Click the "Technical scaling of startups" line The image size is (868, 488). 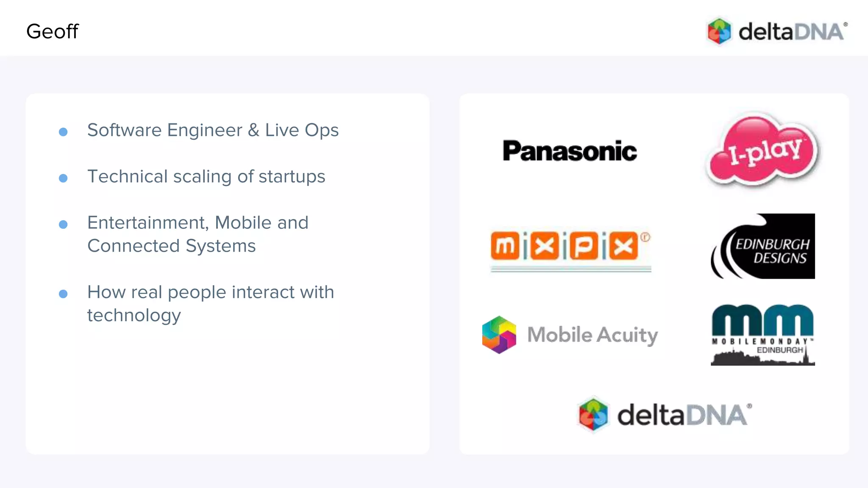tap(206, 177)
